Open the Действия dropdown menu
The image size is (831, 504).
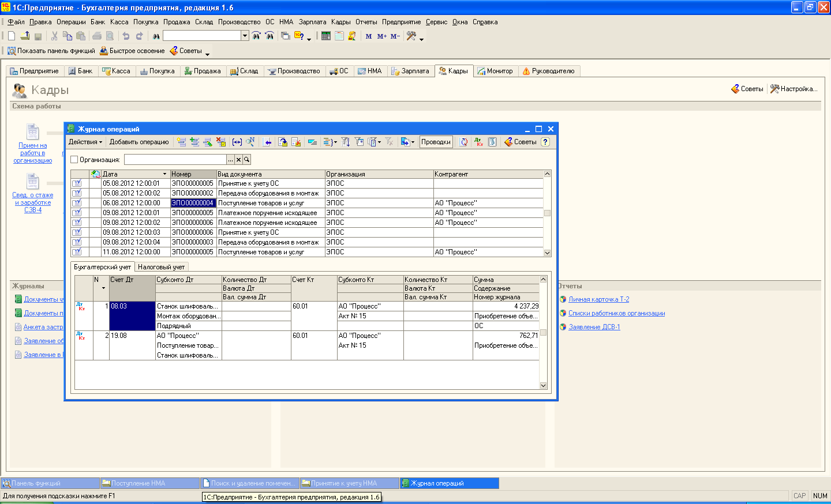(85, 142)
